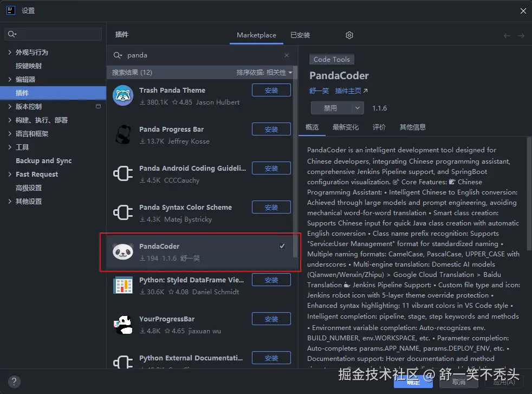Select the YourProgressBar plugin title
Screen dimensions: 532x394
click(167, 319)
